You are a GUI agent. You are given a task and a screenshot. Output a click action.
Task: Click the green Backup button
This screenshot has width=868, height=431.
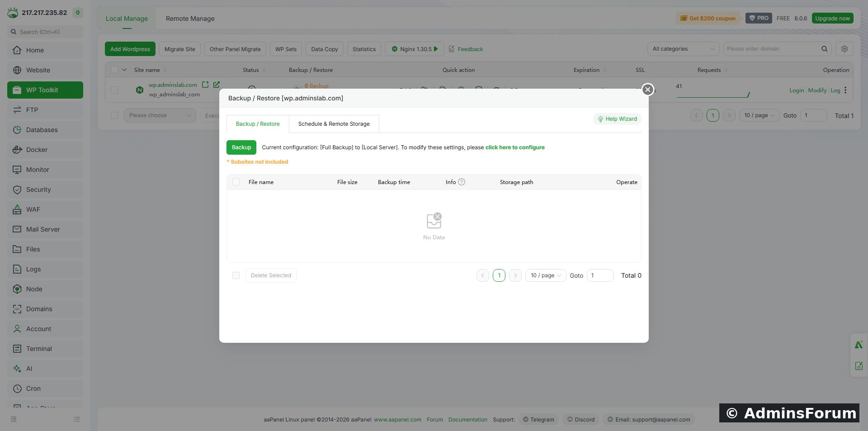(x=241, y=147)
